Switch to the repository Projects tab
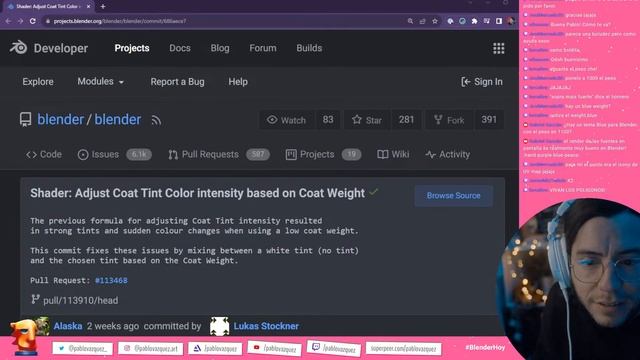Viewport: 640px width, 360px height. coord(323,155)
